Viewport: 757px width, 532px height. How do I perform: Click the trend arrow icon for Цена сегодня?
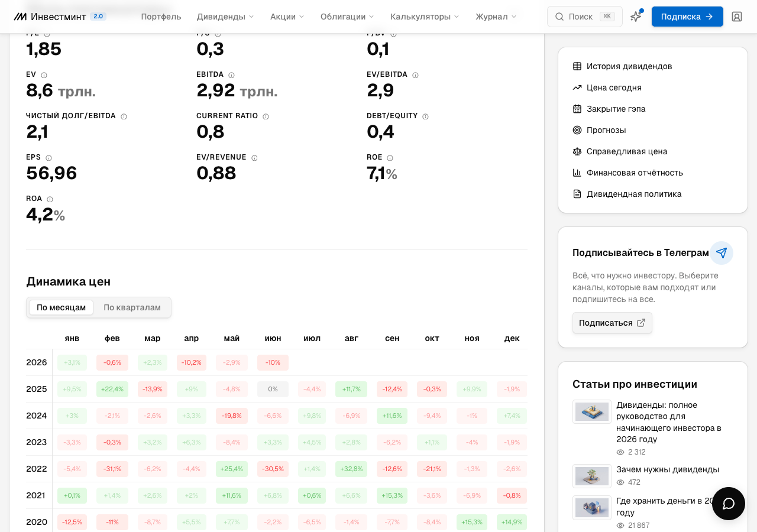pyautogui.click(x=577, y=87)
